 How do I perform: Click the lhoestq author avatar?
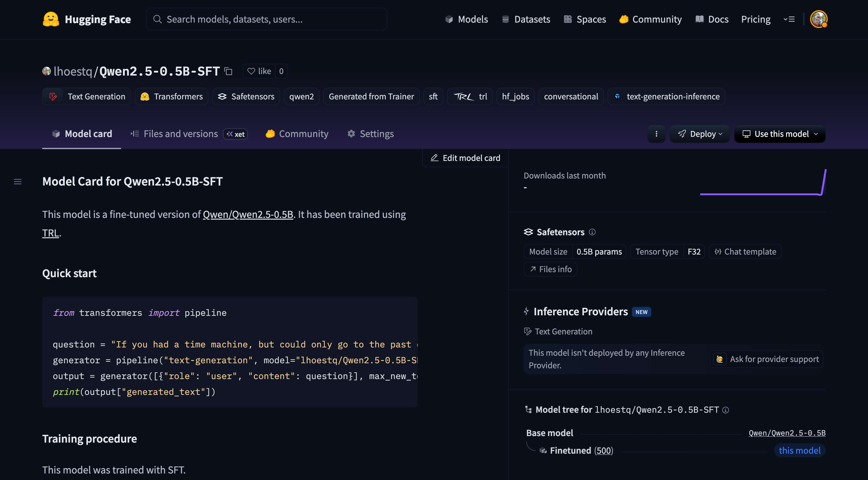pyautogui.click(x=46, y=71)
